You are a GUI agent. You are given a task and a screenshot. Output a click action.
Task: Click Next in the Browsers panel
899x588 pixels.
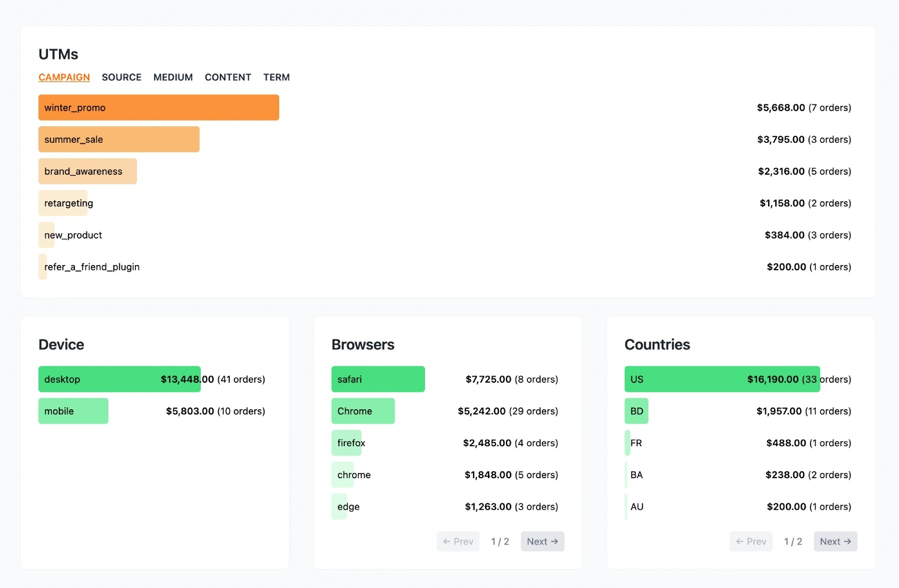tap(542, 541)
